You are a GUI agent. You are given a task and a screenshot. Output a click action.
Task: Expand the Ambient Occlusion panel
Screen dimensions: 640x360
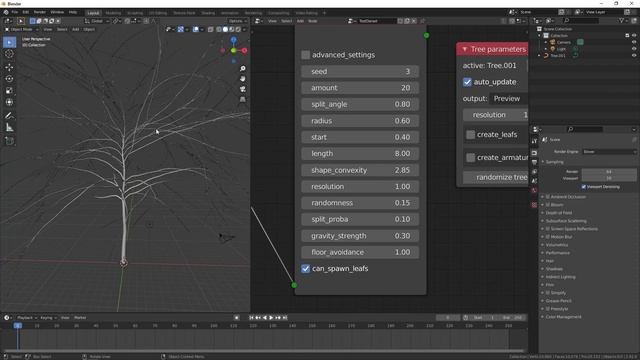tap(542, 197)
